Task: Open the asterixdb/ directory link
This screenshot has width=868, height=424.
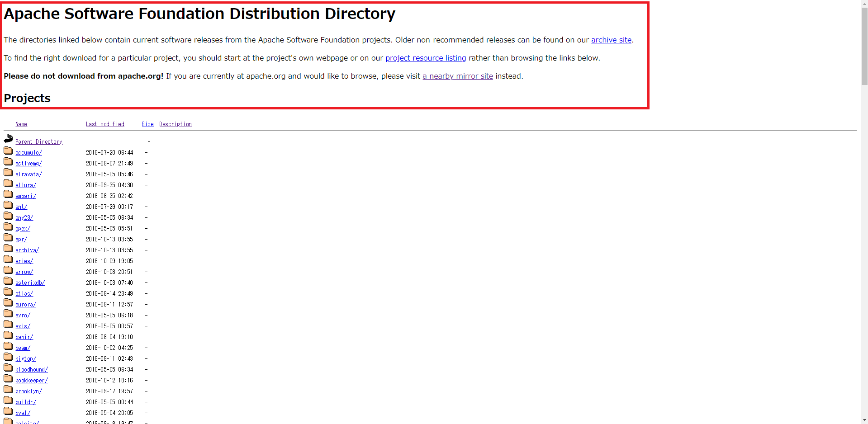Action: (x=30, y=283)
